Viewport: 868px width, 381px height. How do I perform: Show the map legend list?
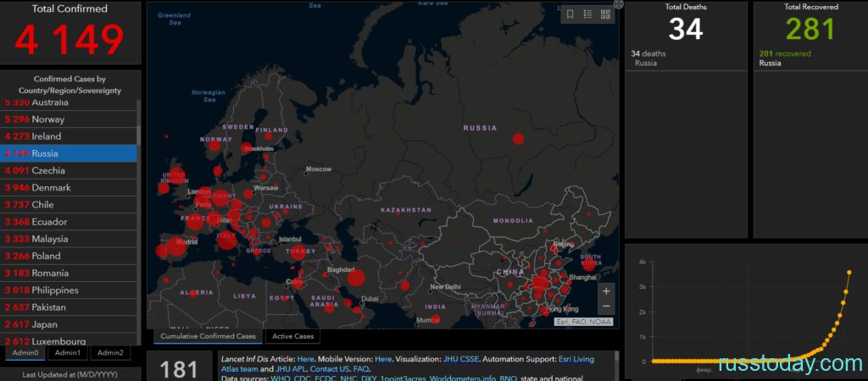[x=588, y=14]
